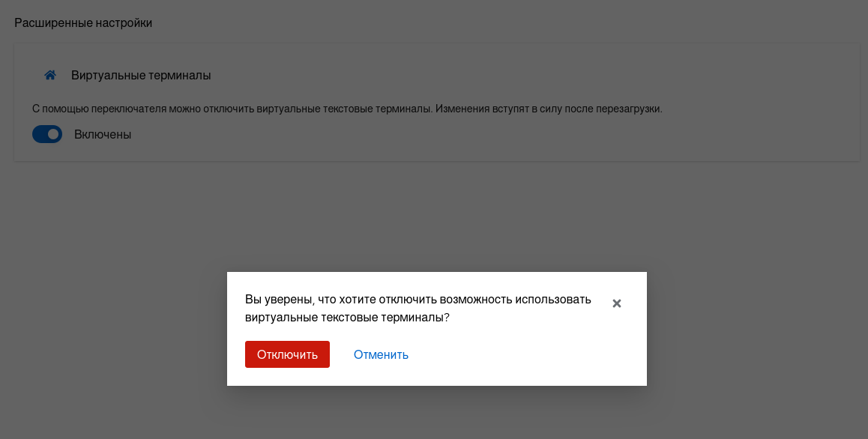The image size is (868, 439).
Task: Click the Отменить link
Action: [381, 354]
